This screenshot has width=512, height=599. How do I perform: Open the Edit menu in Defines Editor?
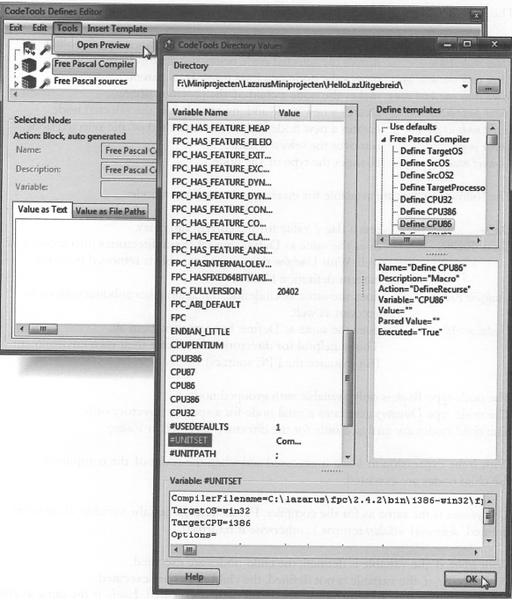pyautogui.click(x=39, y=28)
